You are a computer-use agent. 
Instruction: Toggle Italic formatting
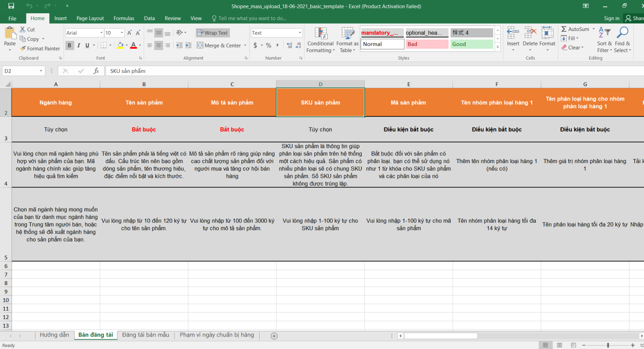click(x=78, y=45)
